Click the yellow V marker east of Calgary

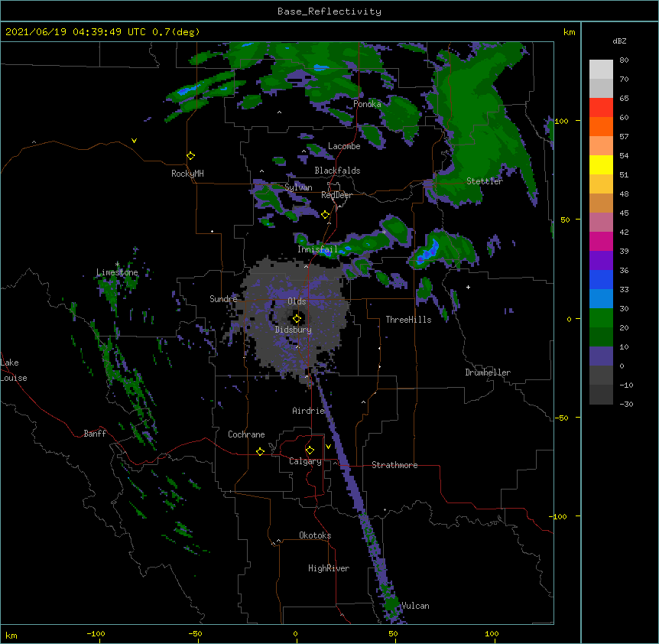point(328,447)
